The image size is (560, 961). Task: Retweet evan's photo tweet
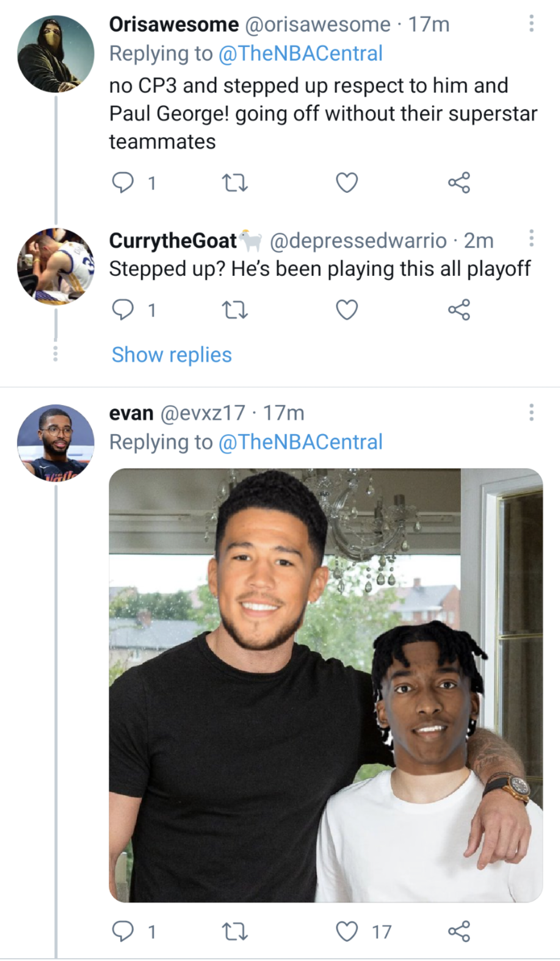(x=235, y=931)
